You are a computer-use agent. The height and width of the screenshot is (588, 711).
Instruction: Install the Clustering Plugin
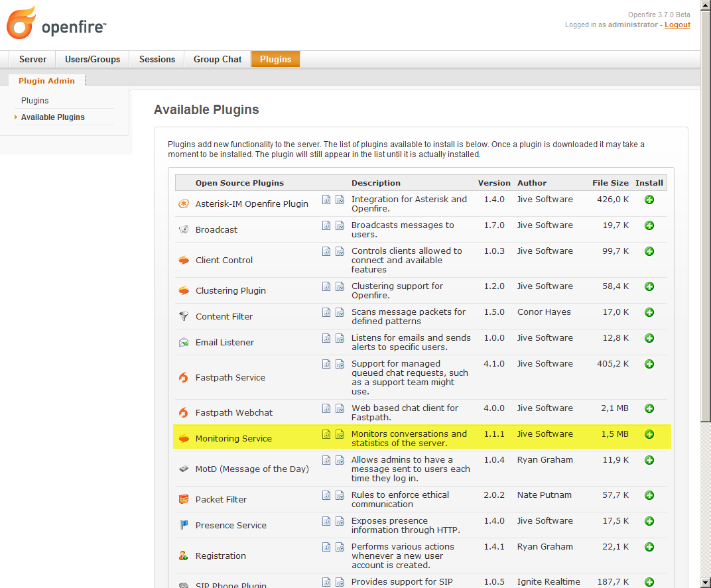[x=649, y=286]
